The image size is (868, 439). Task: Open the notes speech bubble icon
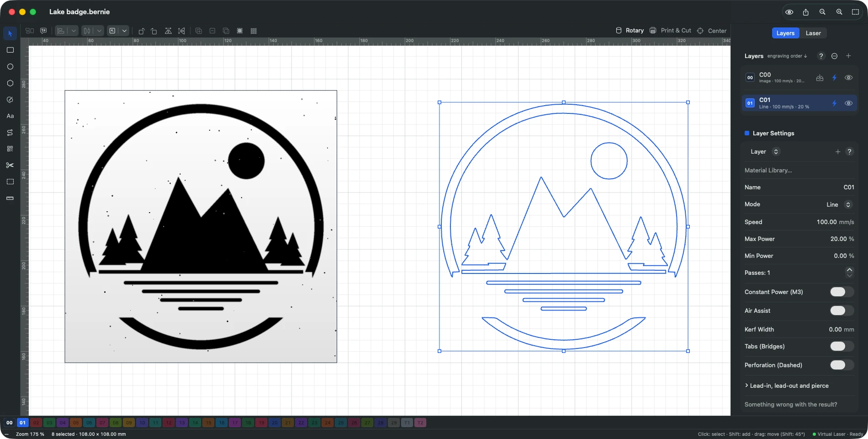tap(43, 31)
